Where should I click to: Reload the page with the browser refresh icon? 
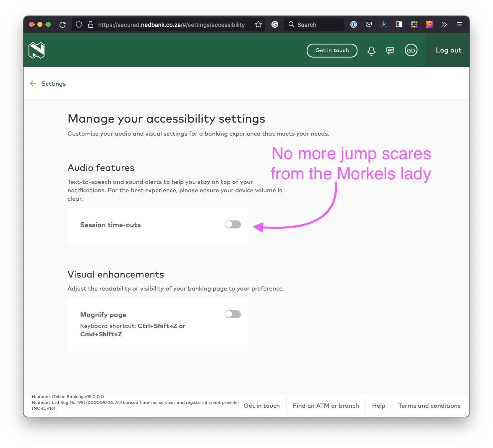coord(63,24)
